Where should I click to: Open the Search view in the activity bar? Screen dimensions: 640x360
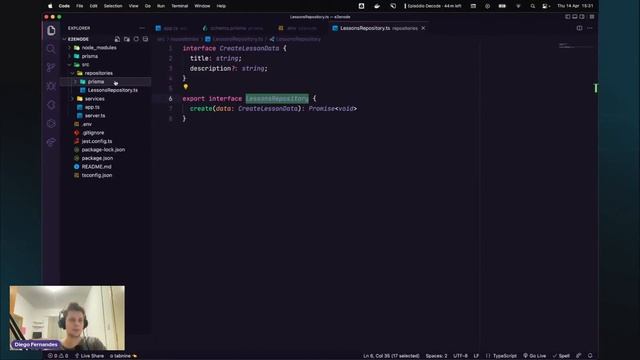[51, 49]
